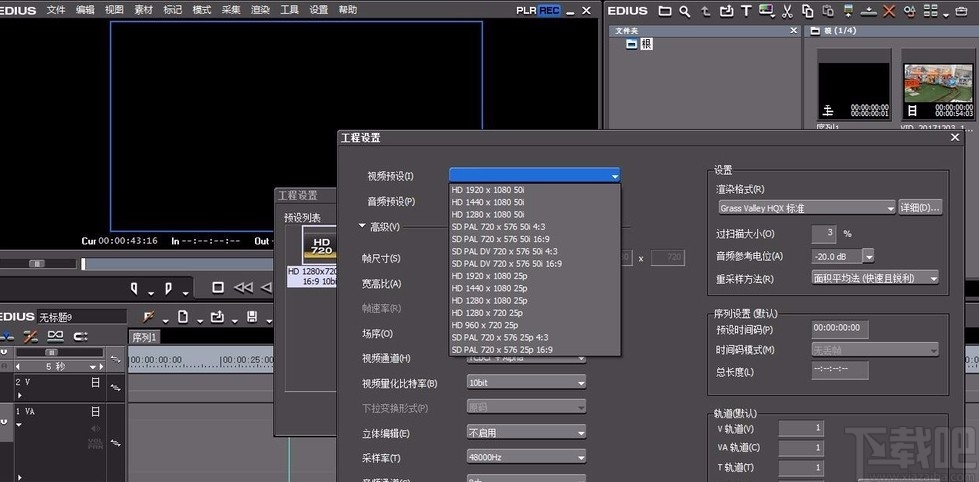Click the Set Out point icon
The width and height of the screenshot is (979, 482).
(x=168, y=288)
